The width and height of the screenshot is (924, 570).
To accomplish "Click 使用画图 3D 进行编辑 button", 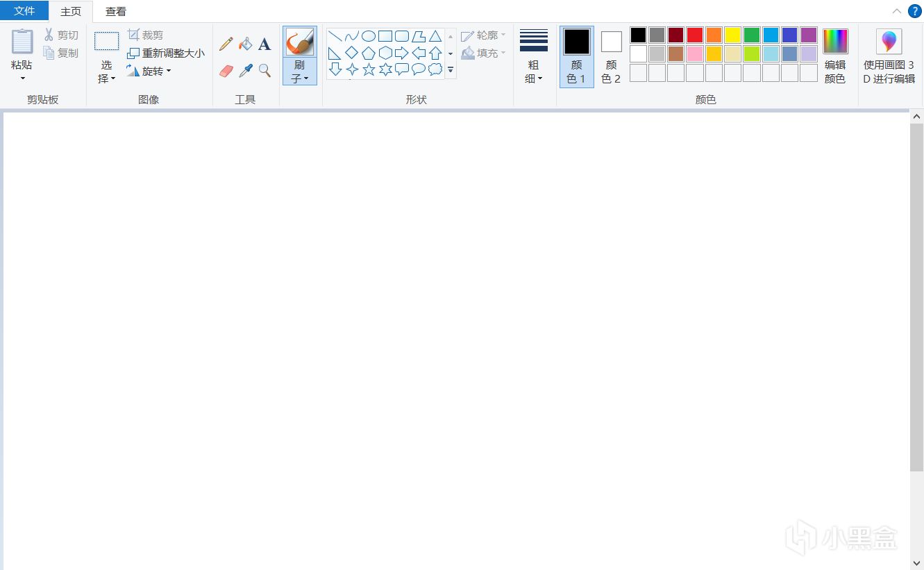I will (x=889, y=57).
